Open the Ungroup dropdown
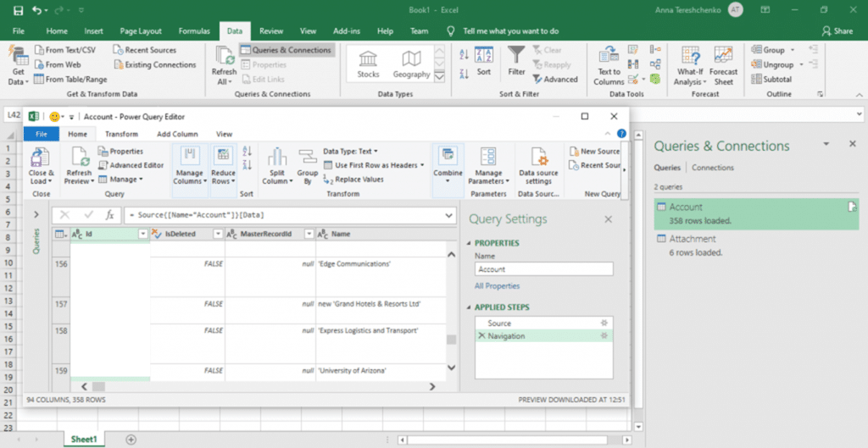The height and width of the screenshot is (448, 868). (x=776, y=64)
